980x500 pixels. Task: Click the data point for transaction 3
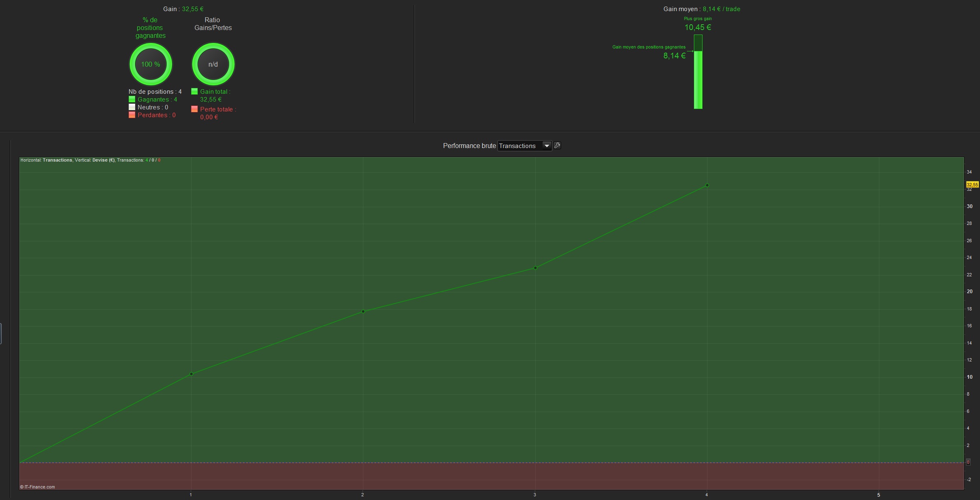click(x=535, y=268)
